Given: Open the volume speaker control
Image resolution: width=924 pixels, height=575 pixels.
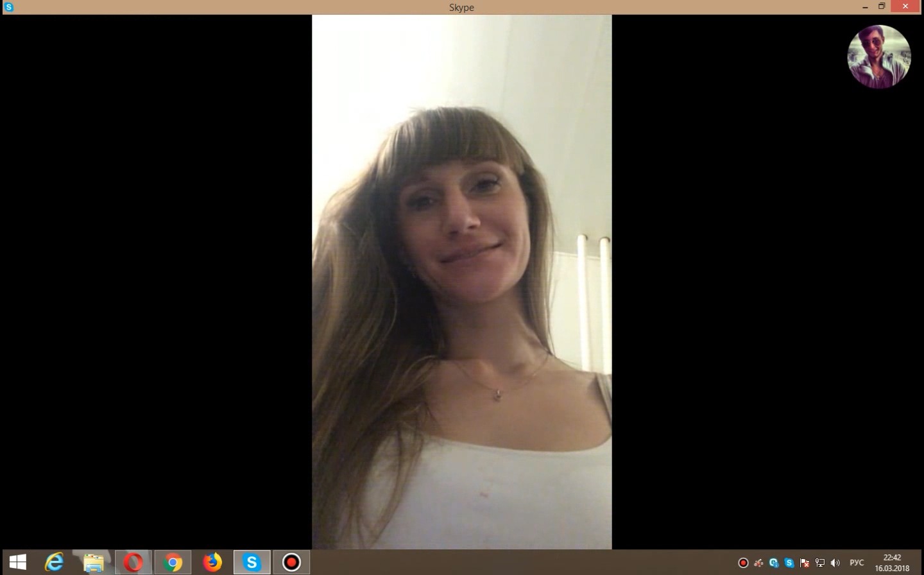Looking at the screenshot, I should pos(835,563).
